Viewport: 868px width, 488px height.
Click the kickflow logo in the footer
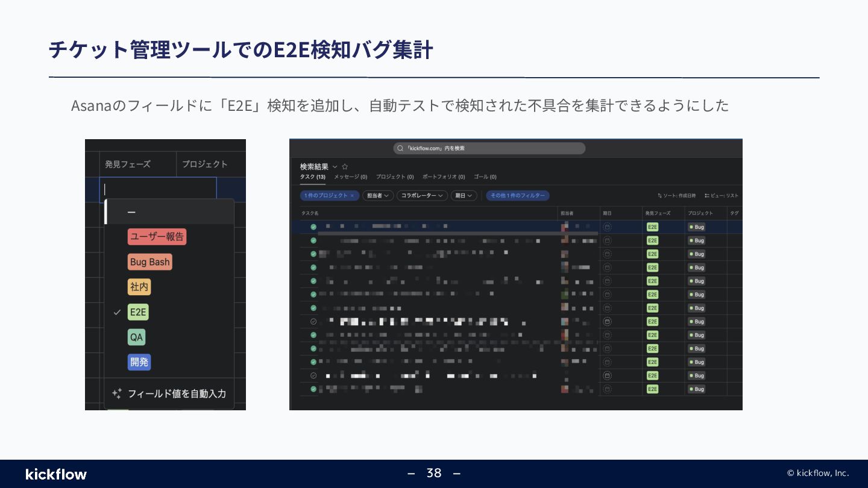click(56, 474)
